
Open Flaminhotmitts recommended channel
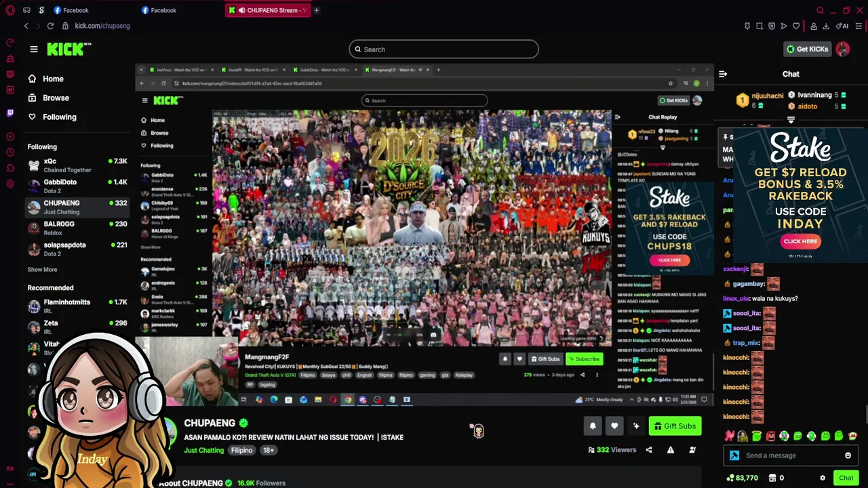coord(77,306)
